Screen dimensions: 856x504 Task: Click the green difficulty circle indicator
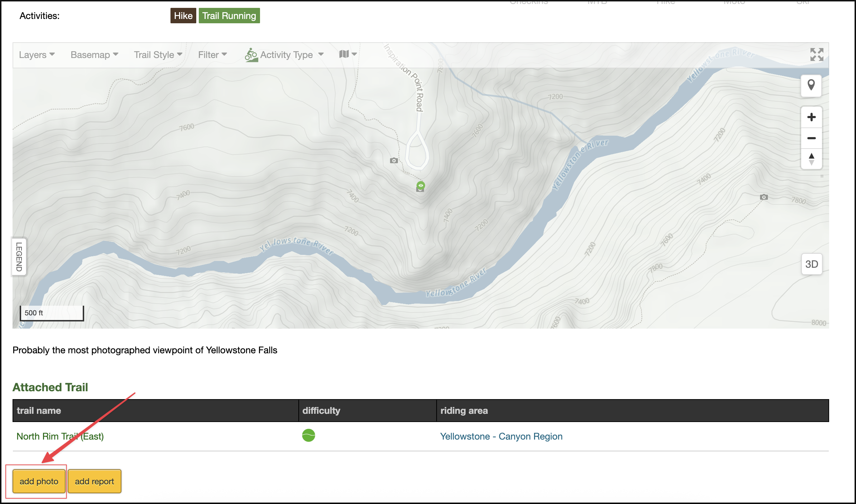[308, 435]
